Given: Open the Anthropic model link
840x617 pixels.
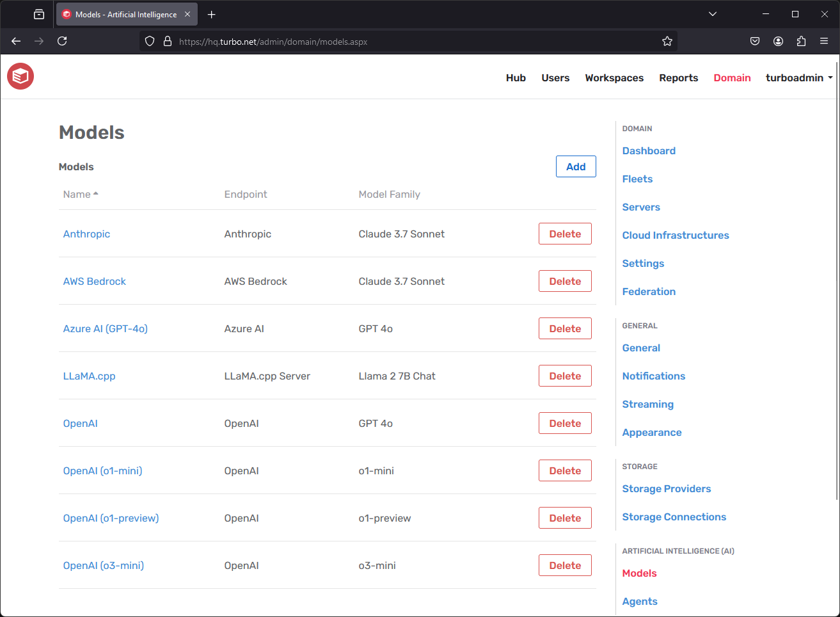Looking at the screenshot, I should tap(86, 234).
